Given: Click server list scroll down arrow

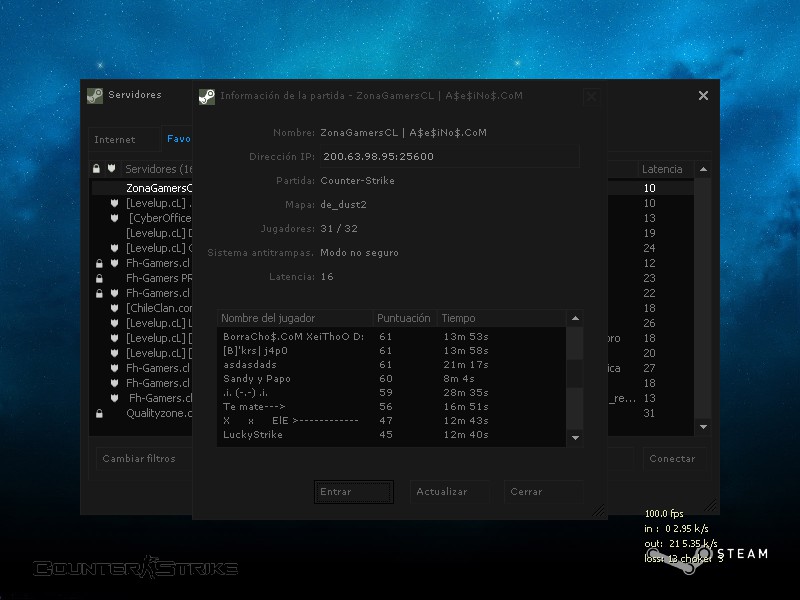Looking at the screenshot, I should tap(703, 427).
